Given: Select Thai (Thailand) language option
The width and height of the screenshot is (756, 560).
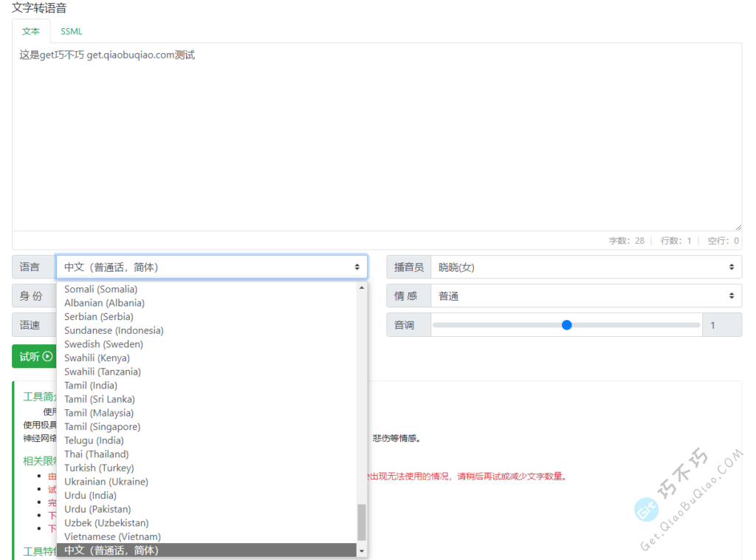Looking at the screenshot, I should pos(96,454).
